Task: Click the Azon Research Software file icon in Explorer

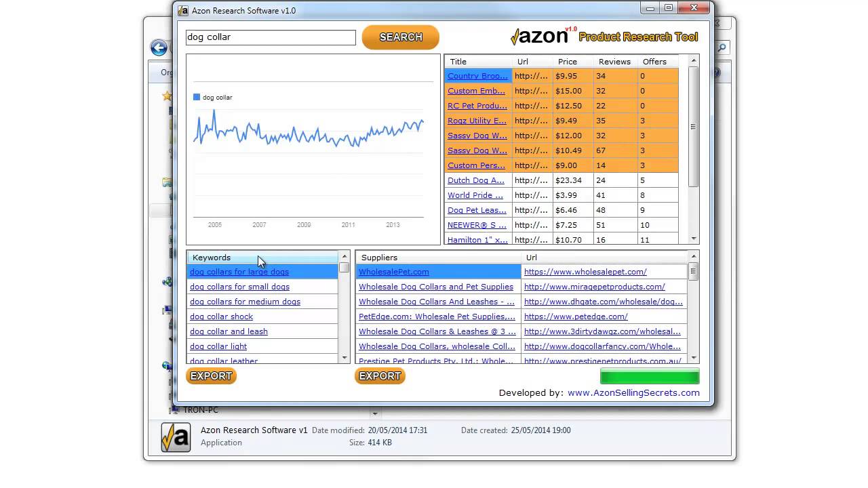Action: click(176, 437)
